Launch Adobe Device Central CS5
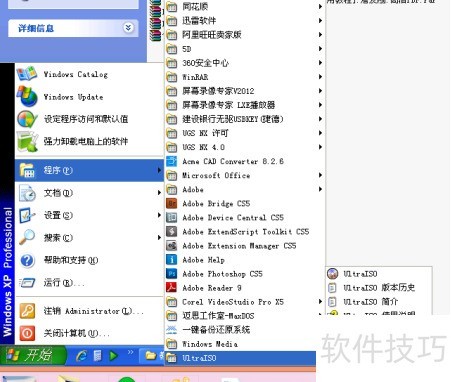The width and height of the screenshot is (451, 382). point(244,217)
